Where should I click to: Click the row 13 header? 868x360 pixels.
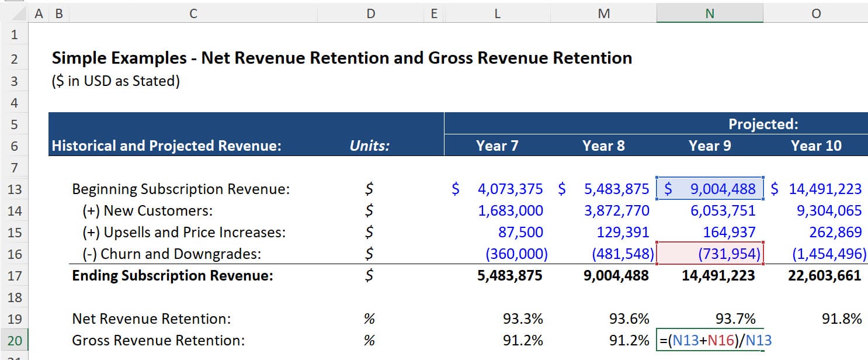[14, 189]
